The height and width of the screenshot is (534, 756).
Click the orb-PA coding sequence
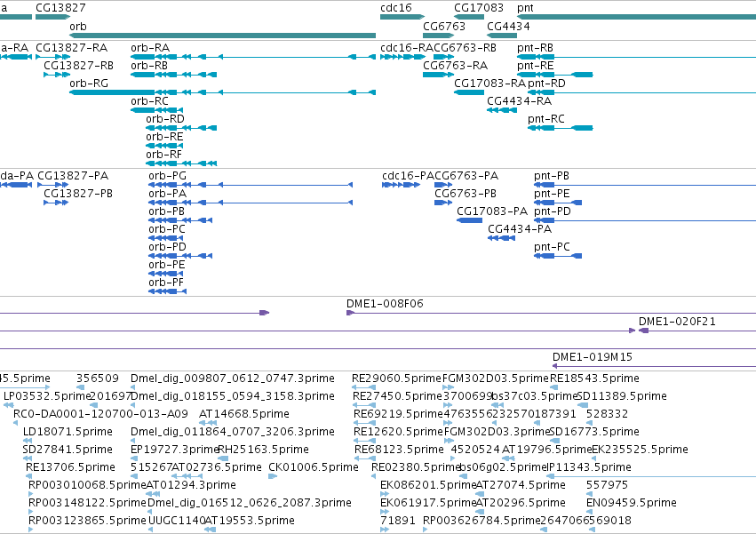(167, 194)
